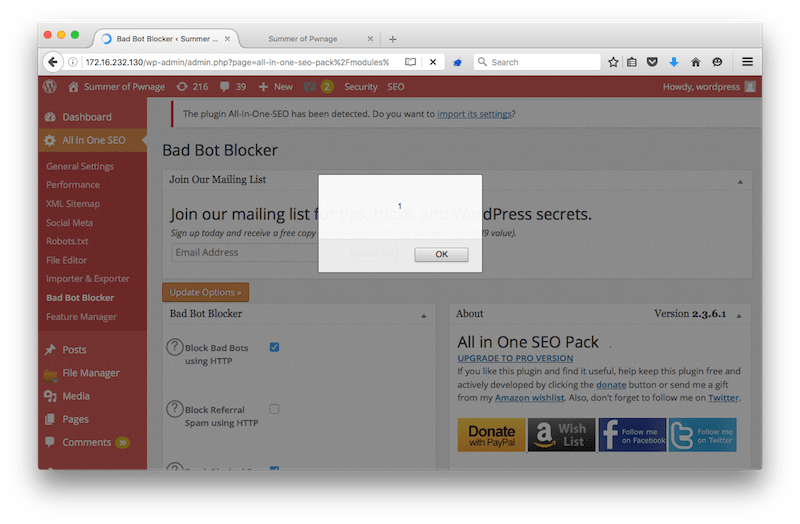This screenshot has height=524, width=800.
Task: Toggle Block Bad Bots using HTTP checkbox
Action: [274, 347]
